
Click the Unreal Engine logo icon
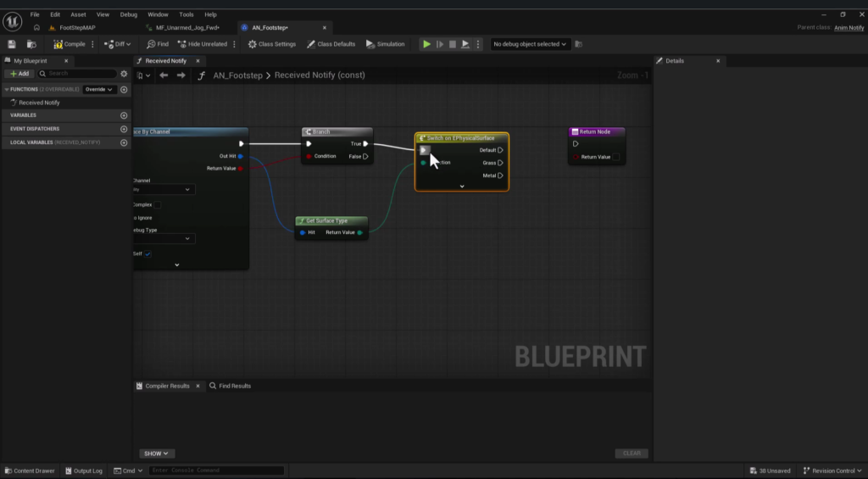tap(12, 21)
